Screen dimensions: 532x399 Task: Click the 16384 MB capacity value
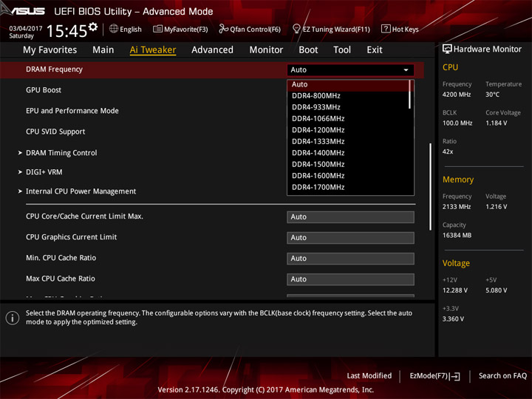(457, 236)
